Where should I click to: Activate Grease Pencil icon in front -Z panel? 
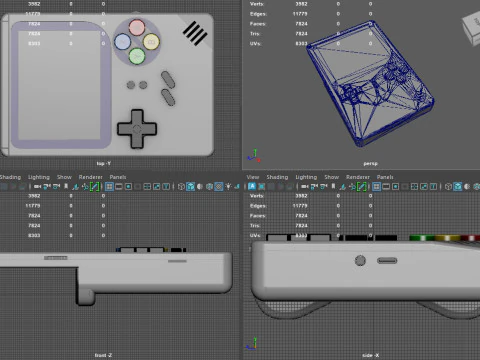tap(95, 187)
